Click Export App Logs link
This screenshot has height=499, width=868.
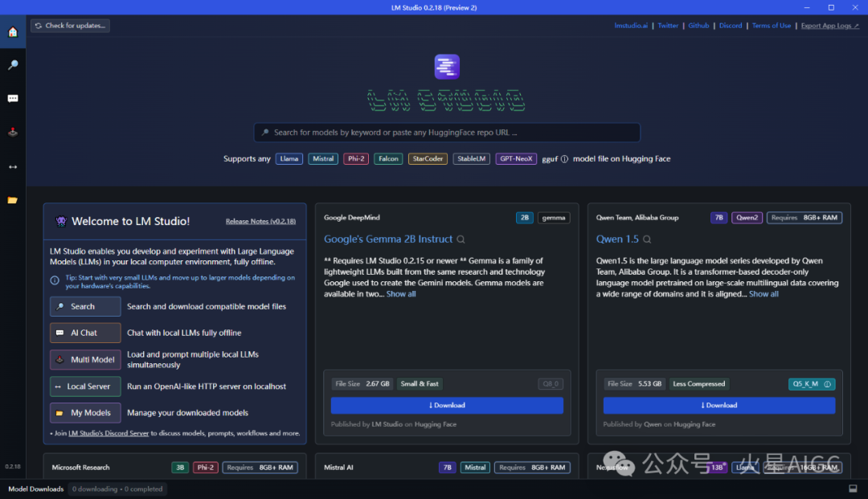tap(829, 26)
